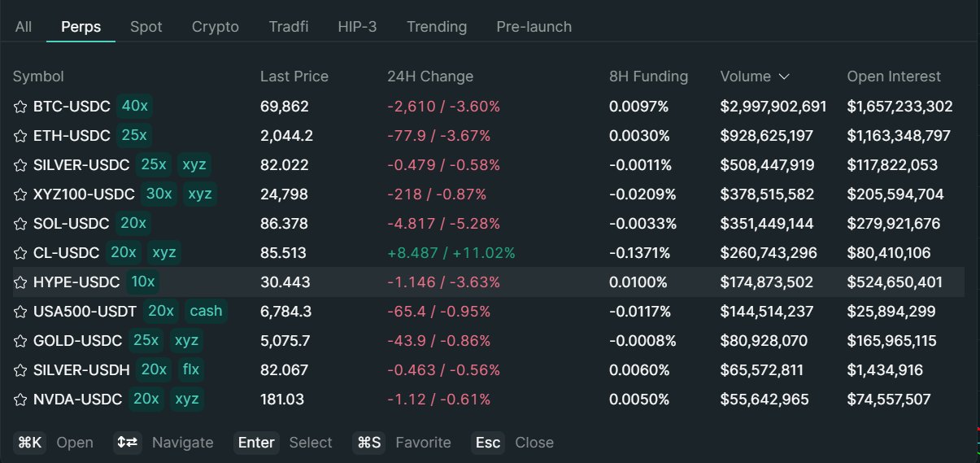Screen dimensions: 980x463
Task: Select the SILVER-USDH market row
Action: tap(81, 370)
